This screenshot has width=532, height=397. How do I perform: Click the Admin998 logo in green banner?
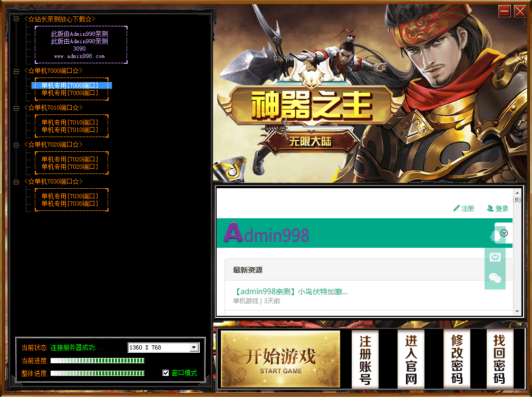267,233
